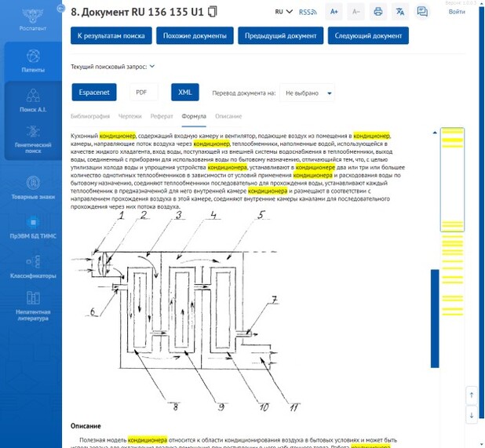Screen dimensions: 485x448
Task: Open Товарные знаки in sidebar
Action: [x=33, y=188]
